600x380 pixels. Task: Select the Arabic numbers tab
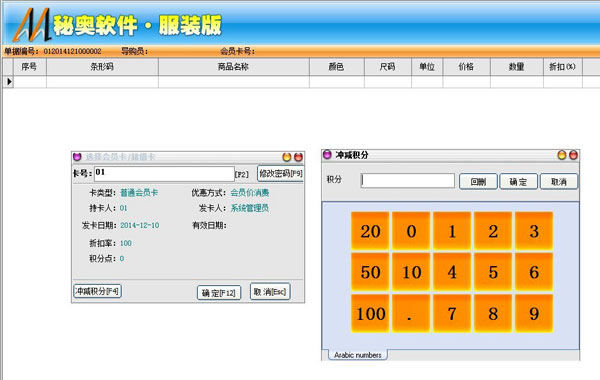(x=358, y=355)
